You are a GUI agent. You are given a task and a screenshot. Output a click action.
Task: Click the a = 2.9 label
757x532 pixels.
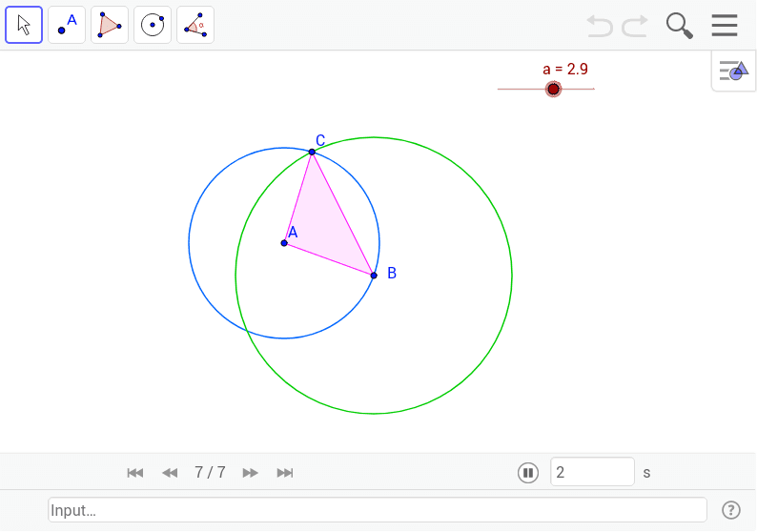565,69
